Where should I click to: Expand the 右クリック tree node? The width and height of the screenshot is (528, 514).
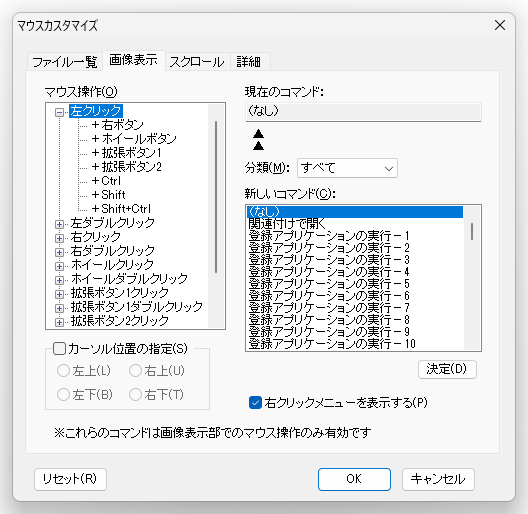pos(59,238)
